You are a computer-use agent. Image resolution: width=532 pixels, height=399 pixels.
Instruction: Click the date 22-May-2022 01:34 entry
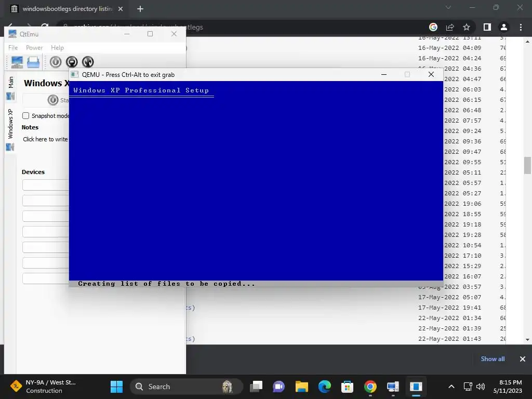pos(449,318)
